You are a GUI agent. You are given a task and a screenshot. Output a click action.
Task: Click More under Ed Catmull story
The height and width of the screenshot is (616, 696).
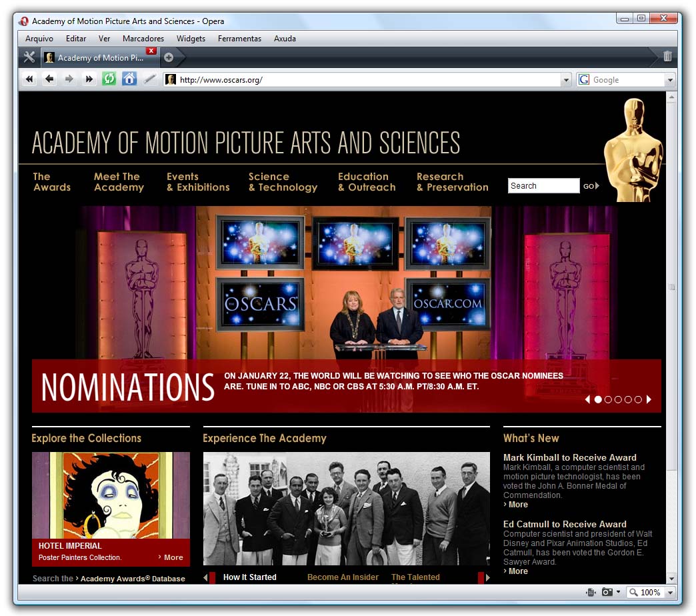click(516, 571)
